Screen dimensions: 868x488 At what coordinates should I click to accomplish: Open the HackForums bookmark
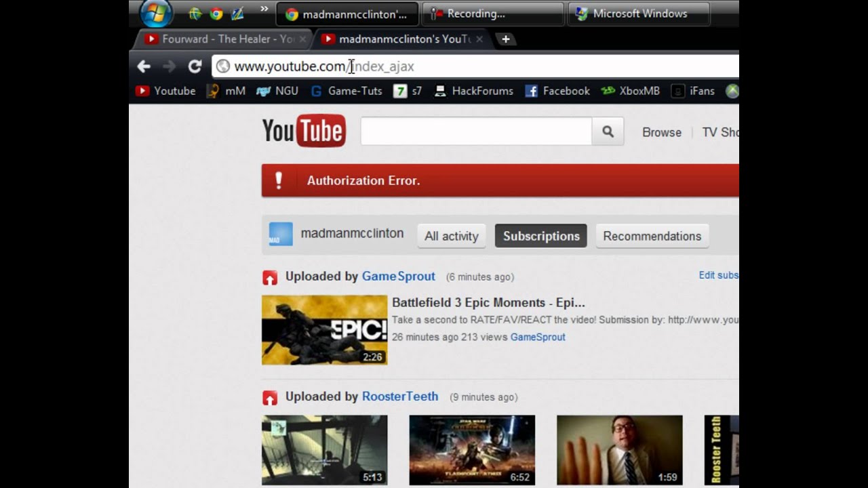(x=474, y=91)
